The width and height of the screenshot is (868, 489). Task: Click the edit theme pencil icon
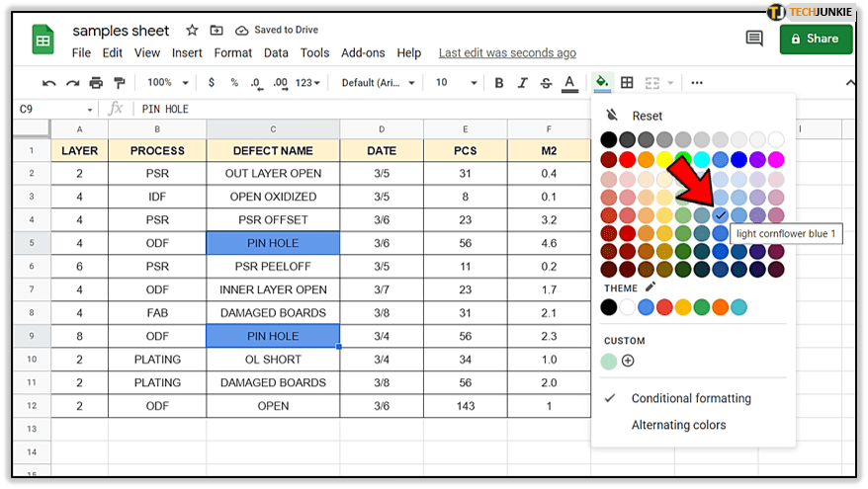click(x=650, y=287)
